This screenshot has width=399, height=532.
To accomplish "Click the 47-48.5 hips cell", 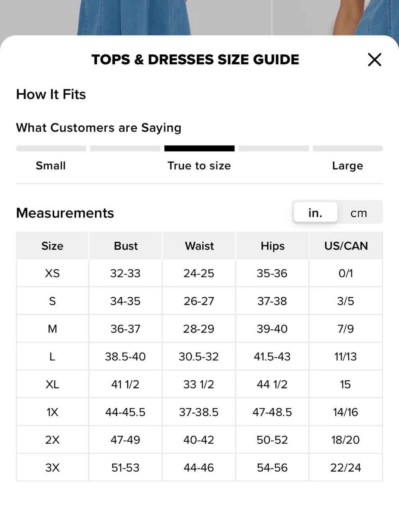I will click(273, 412).
